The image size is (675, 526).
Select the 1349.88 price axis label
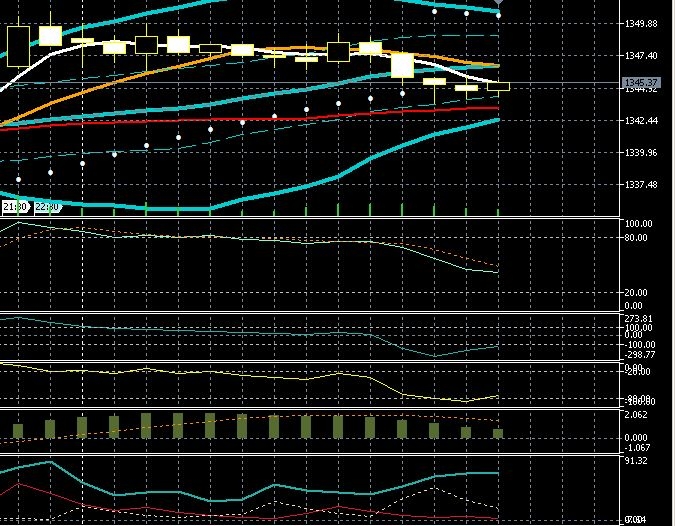(x=641, y=24)
